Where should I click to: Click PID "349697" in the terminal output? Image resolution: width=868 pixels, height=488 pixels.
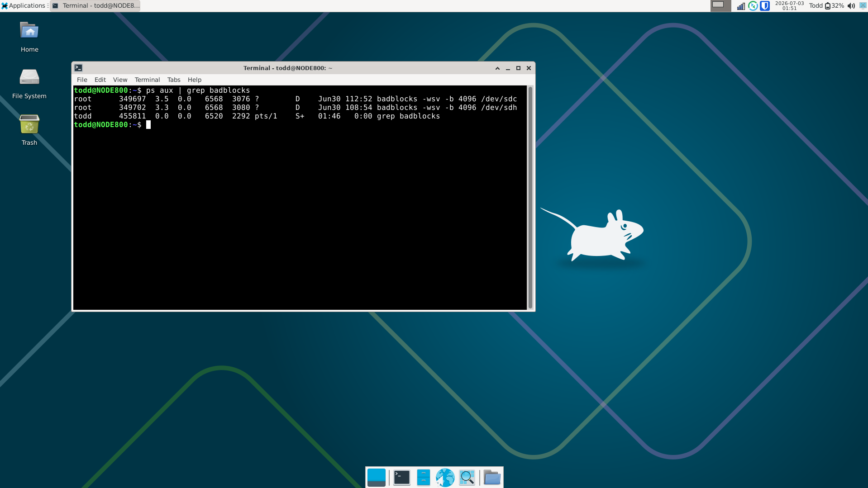tap(132, 99)
